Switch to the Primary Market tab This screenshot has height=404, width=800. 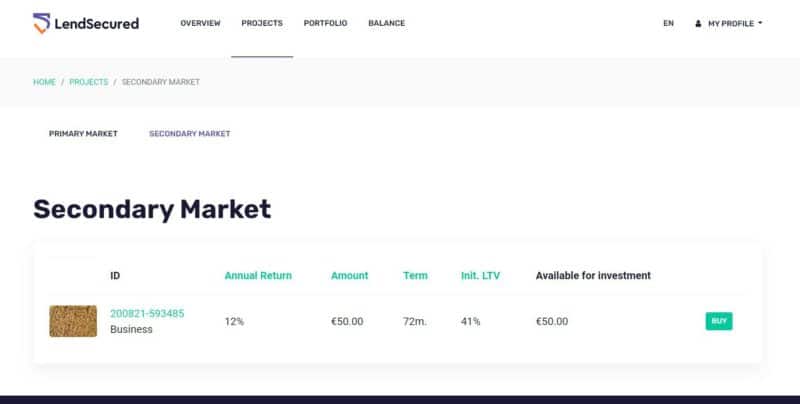(83, 134)
